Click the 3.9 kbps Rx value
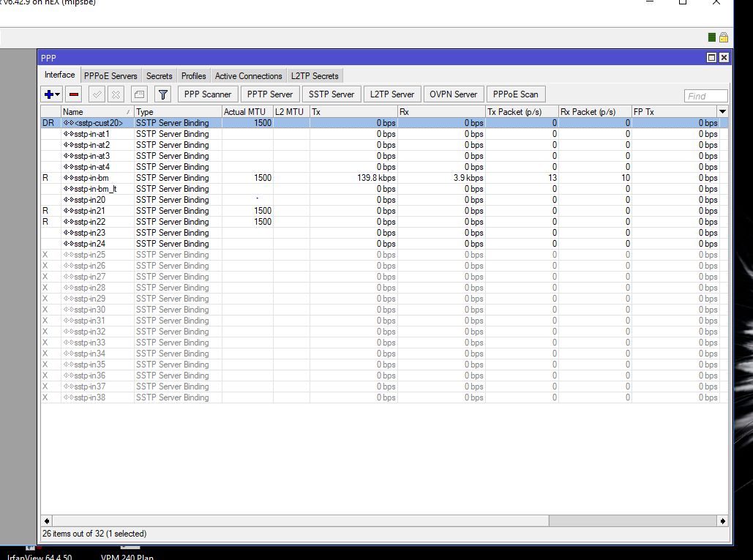The height and width of the screenshot is (560, 753). coord(468,178)
